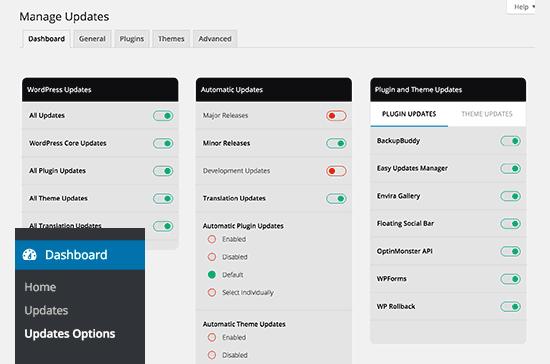Image resolution: width=550 pixels, height=364 pixels.
Task: Enable Development Updates switch
Action: pos(336,171)
